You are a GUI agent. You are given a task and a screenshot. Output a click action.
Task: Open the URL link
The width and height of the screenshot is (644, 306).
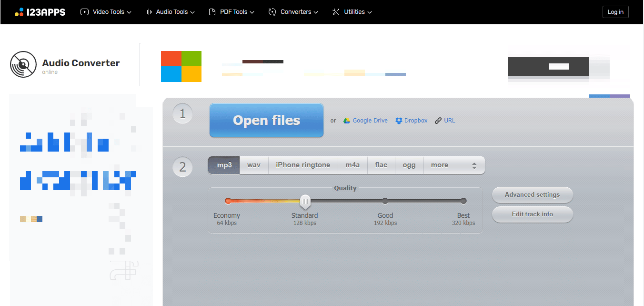[450, 121]
